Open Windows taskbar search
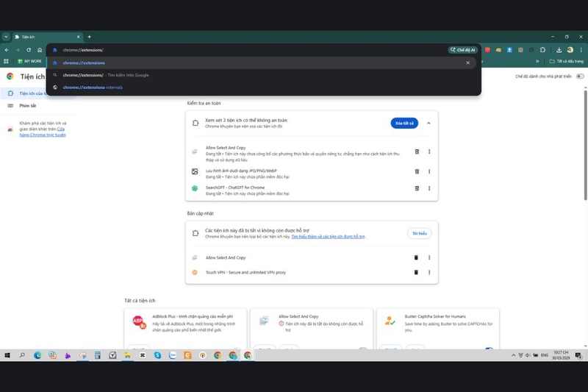 (x=22, y=355)
